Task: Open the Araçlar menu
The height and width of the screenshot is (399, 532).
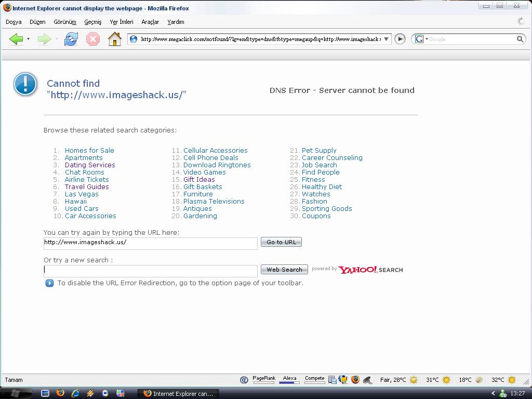Action: 150,22
